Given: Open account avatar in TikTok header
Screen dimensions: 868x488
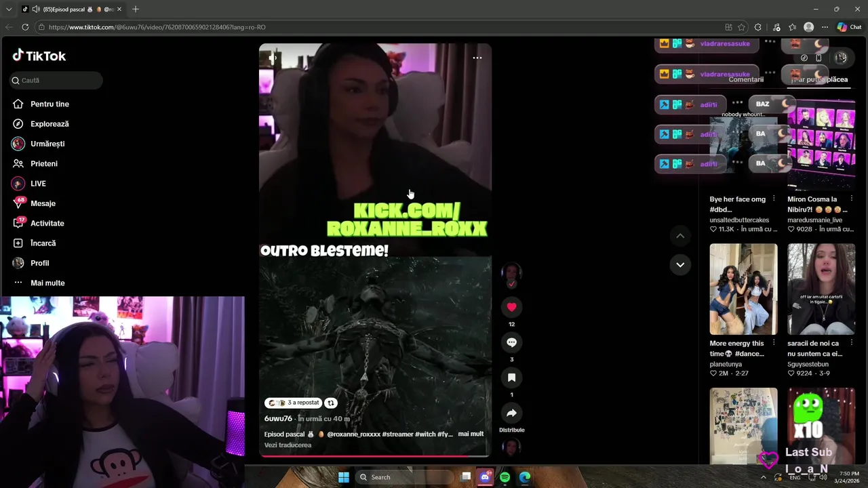Looking at the screenshot, I should [841, 58].
